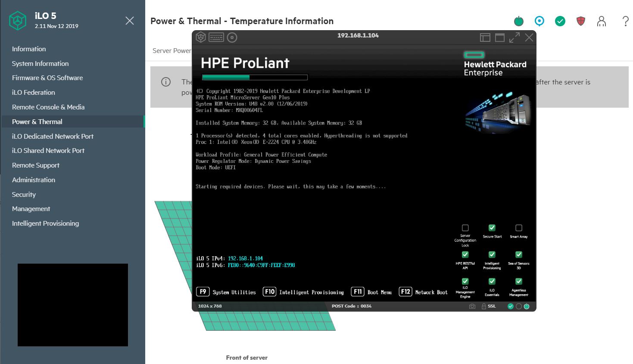Toggle HPE RESTful API checkbox
The image size is (633, 364).
465,255
